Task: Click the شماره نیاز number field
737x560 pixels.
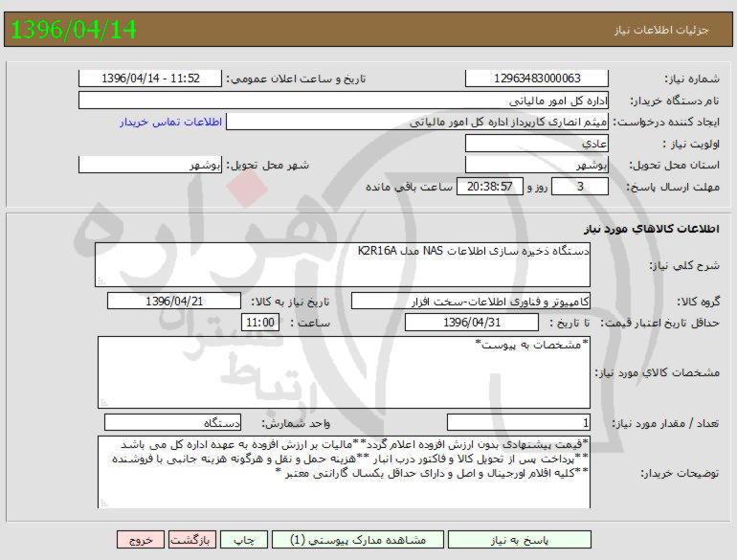Action: coord(536,78)
